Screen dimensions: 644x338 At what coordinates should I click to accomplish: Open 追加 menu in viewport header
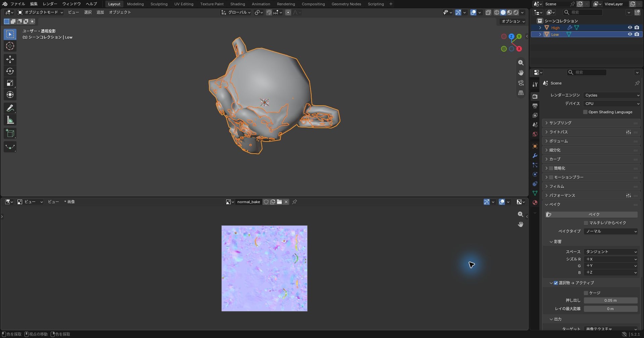[x=100, y=12]
